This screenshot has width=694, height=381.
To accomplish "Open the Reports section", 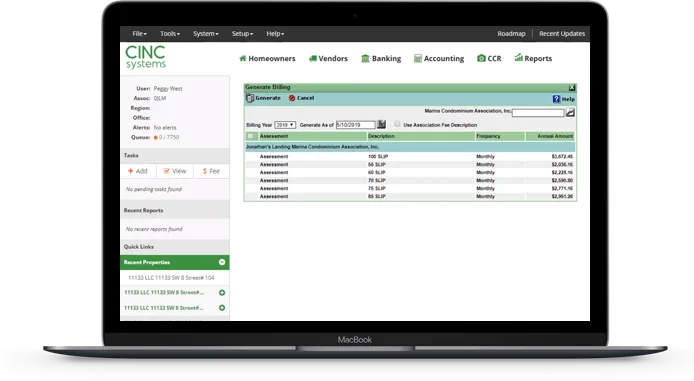I will click(533, 58).
